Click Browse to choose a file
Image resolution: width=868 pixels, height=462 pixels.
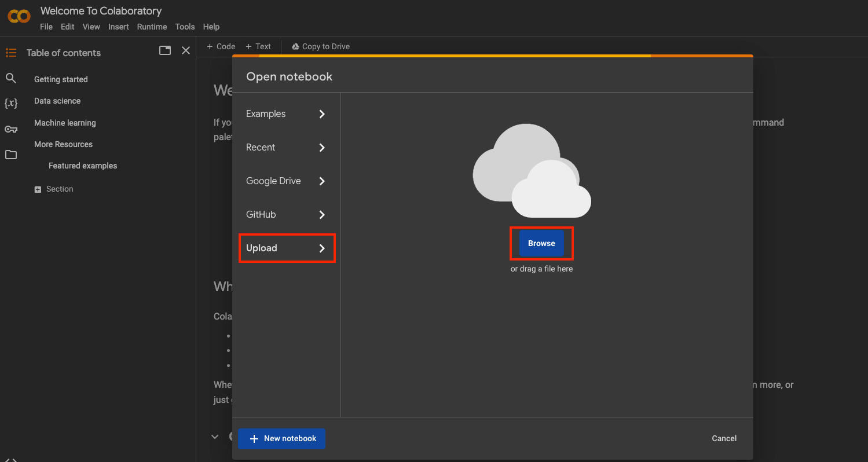[541, 243]
